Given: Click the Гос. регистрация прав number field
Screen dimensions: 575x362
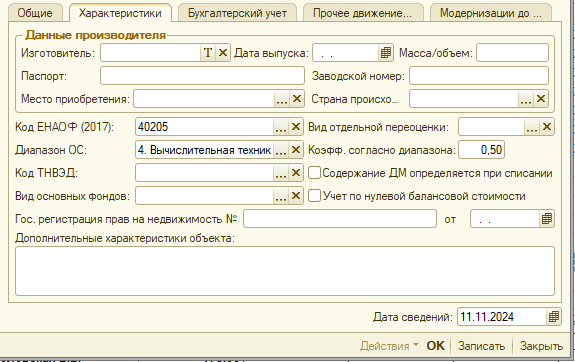Looking at the screenshot, I should coord(340,219).
